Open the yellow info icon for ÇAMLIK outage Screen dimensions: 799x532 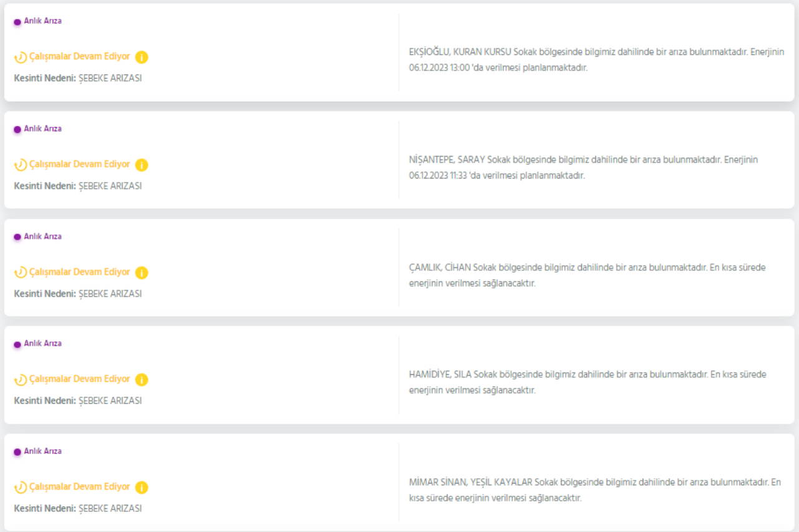pyautogui.click(x=142, y=273)
